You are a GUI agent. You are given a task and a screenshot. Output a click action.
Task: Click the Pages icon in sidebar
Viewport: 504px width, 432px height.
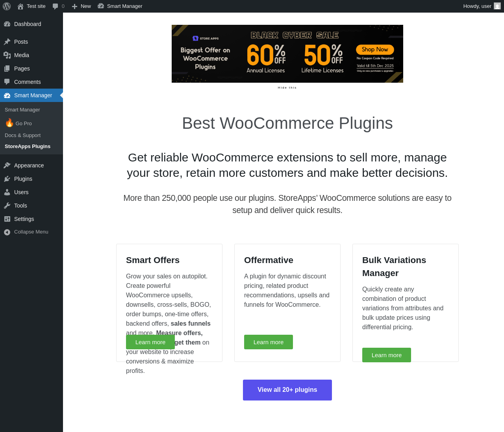(x=7, y=69)
